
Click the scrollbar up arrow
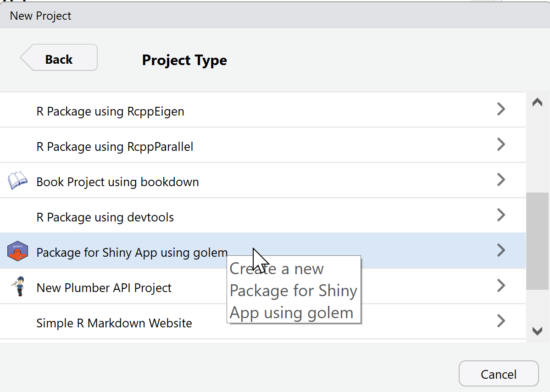coord(537,102)
